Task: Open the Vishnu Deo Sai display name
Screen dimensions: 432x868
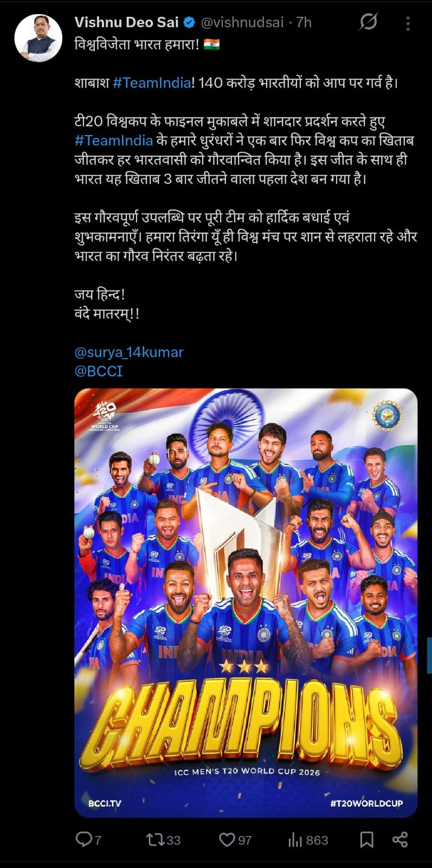Action: 126,22
